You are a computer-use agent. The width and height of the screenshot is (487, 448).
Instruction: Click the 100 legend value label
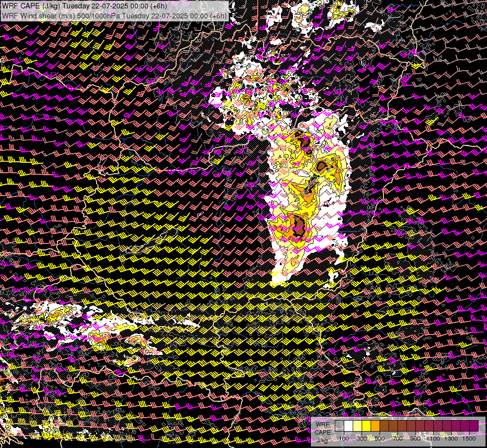point(344,439)
